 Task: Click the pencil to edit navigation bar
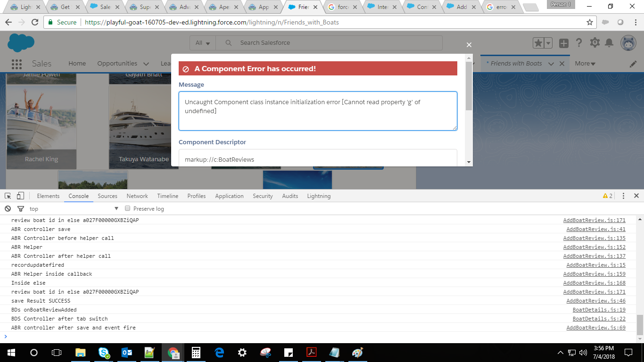[633, 64]
